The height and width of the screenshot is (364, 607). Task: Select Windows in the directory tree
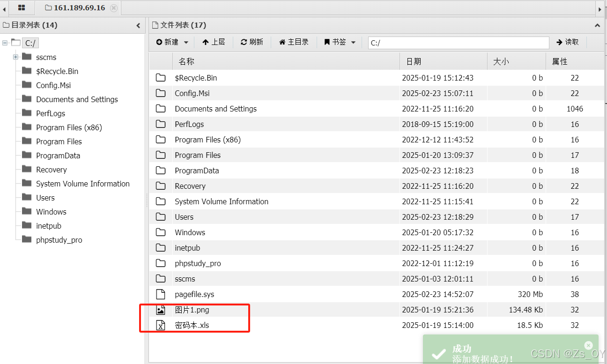point(51,212)
